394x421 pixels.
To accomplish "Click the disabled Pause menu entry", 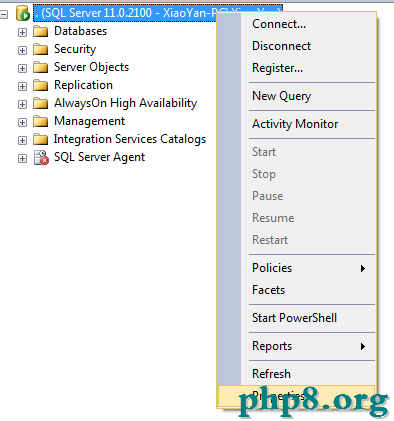I will (297, 196).
